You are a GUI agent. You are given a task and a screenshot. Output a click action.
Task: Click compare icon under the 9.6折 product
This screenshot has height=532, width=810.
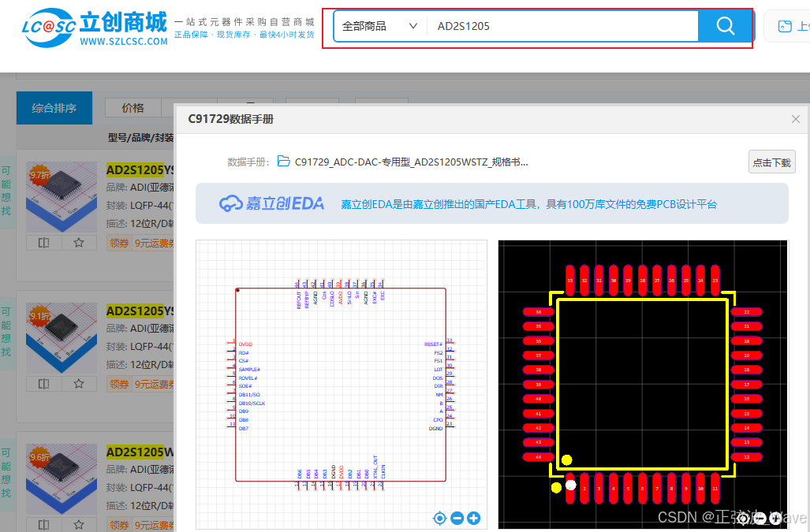[44, 525]
